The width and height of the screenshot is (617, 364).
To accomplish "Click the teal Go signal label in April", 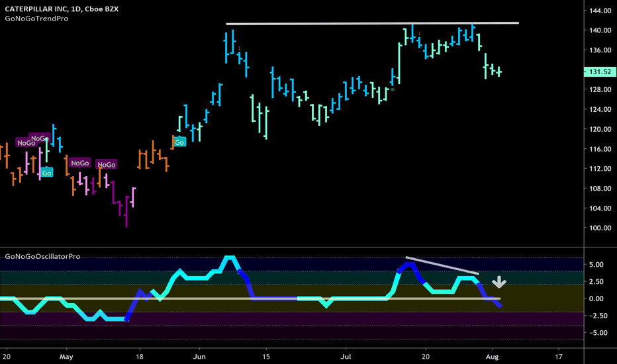I will coord(46,173).
